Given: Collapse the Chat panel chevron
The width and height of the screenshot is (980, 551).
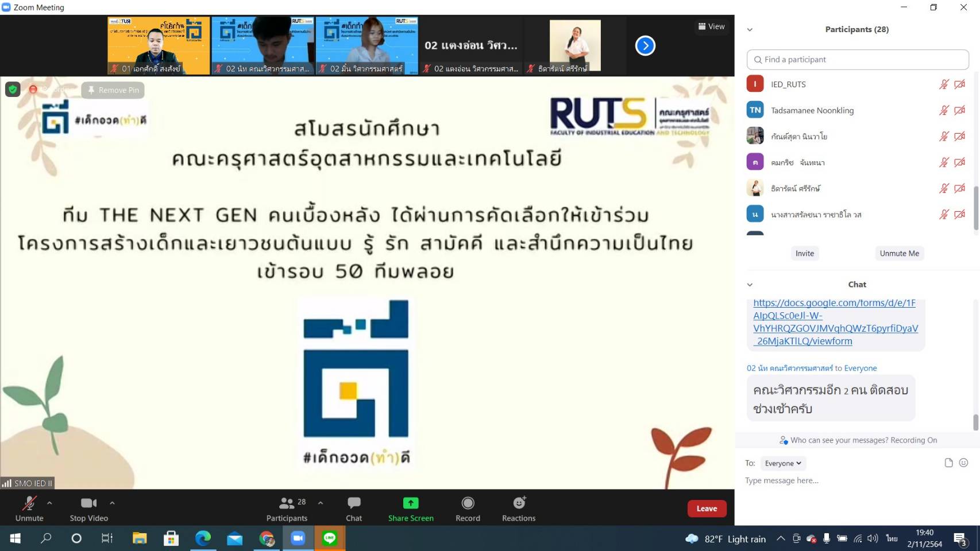Looking at the screenshot, I should click(x=750, y=285).
